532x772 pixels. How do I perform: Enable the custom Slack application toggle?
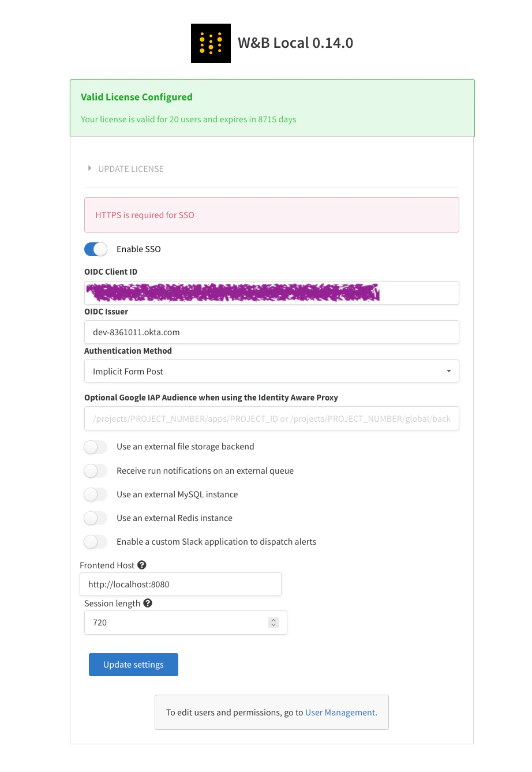click(x=95, y=541)
